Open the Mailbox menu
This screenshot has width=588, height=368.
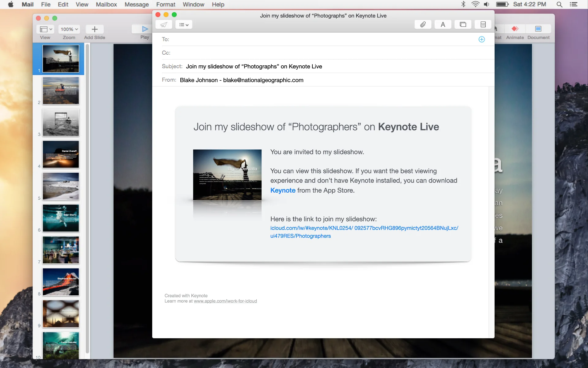click(106, 5)
